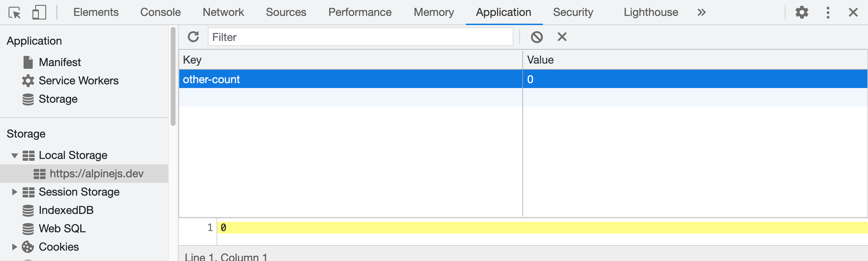Toggle the device toolbar icon
Screen dimensions: 868x261
click(39, 13)
